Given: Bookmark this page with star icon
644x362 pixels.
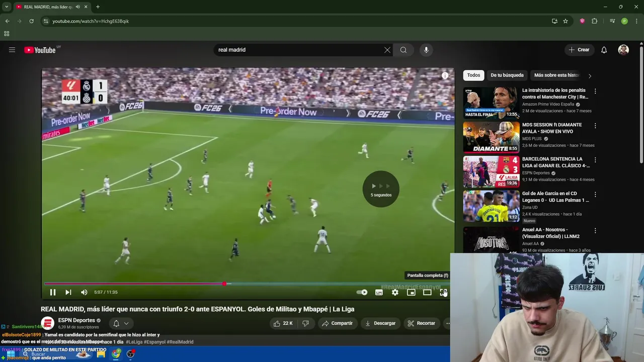Looking at the screenshot, I should click(x=566, y=21).
